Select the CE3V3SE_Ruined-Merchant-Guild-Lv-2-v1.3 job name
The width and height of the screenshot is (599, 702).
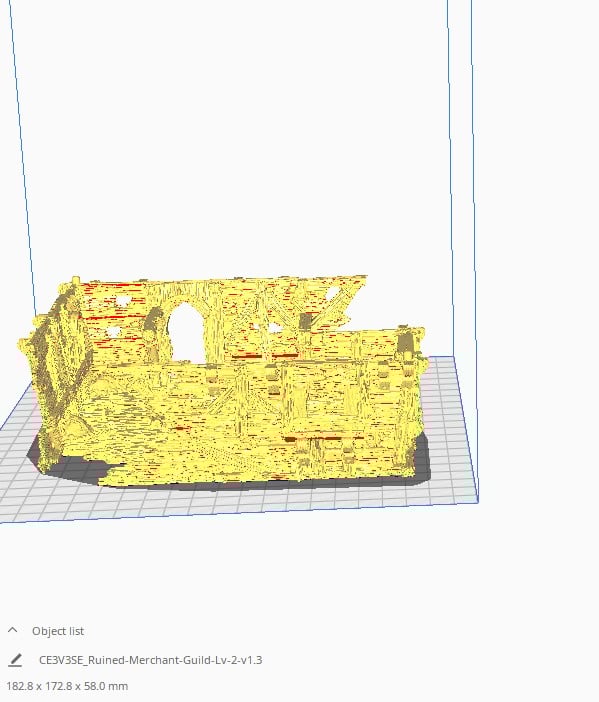pyautogui.click(x=150, y=660)
